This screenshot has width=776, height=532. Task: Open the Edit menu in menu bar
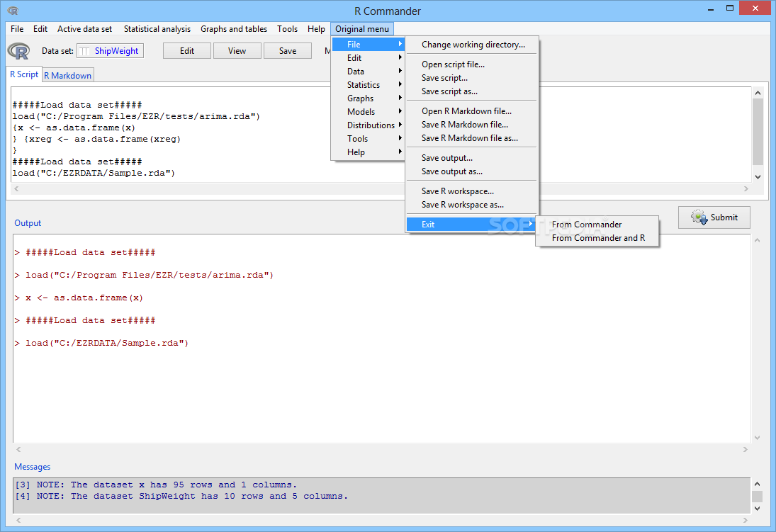pos(40,29)
